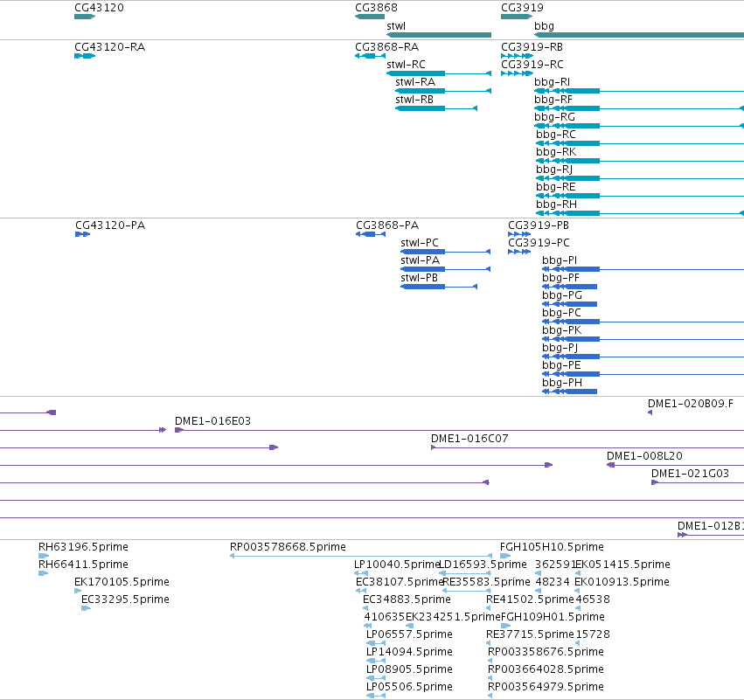Viewport: 744px width, 700px height.
Task: Click EST LP10040.5prime
Action: click(x=398, y=565)
